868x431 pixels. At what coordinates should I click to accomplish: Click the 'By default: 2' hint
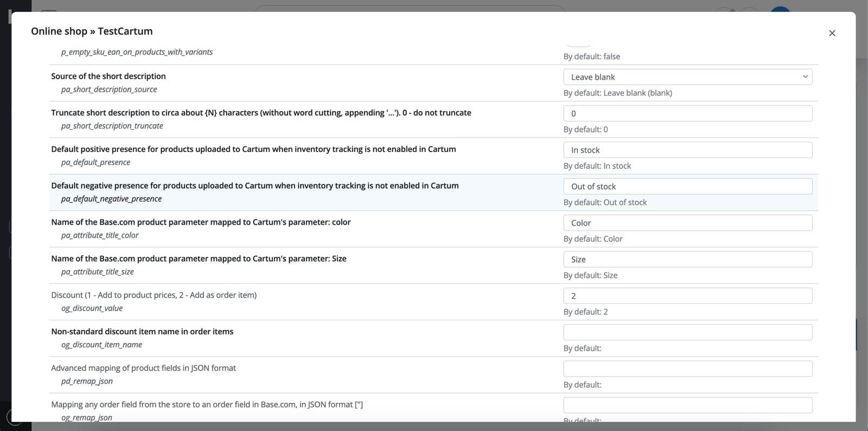586,311
